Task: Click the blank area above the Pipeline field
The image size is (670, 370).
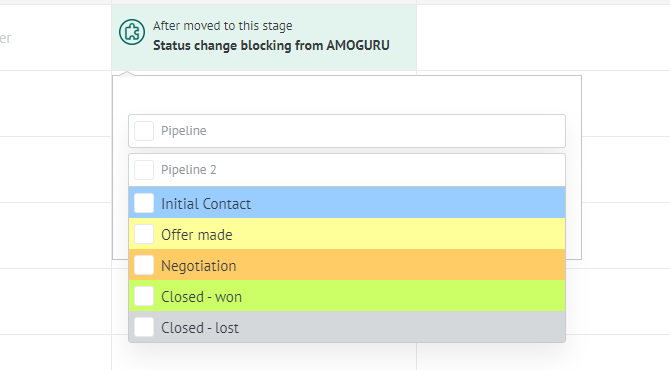Action: click(347, 95)
